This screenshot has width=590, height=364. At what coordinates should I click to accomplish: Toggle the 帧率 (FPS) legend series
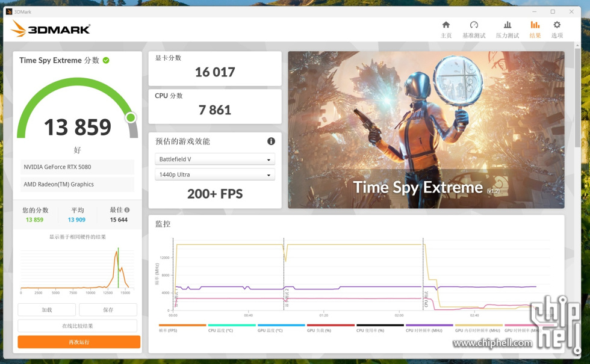click(182, 328)
